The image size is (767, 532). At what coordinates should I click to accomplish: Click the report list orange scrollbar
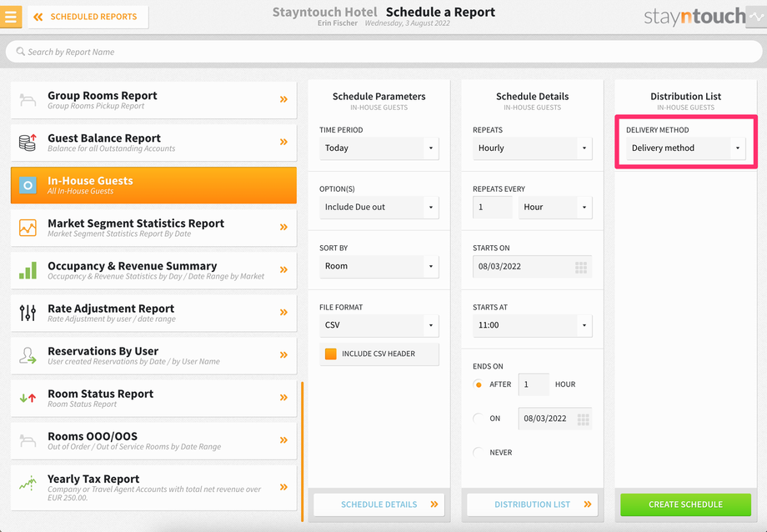coord(303,451)
